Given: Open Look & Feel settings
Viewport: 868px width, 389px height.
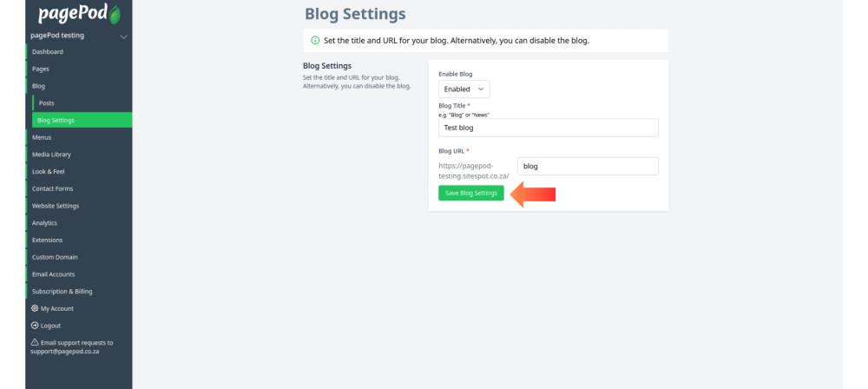Looking at the screenshot, I should click(x=48, y=172).
